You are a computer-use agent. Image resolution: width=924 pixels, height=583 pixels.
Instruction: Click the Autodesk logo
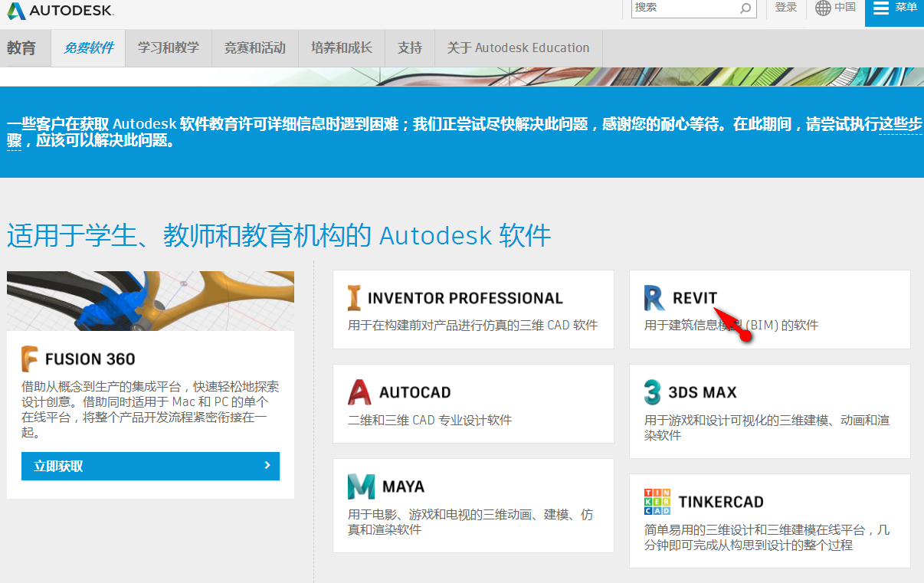coord(61,10)
